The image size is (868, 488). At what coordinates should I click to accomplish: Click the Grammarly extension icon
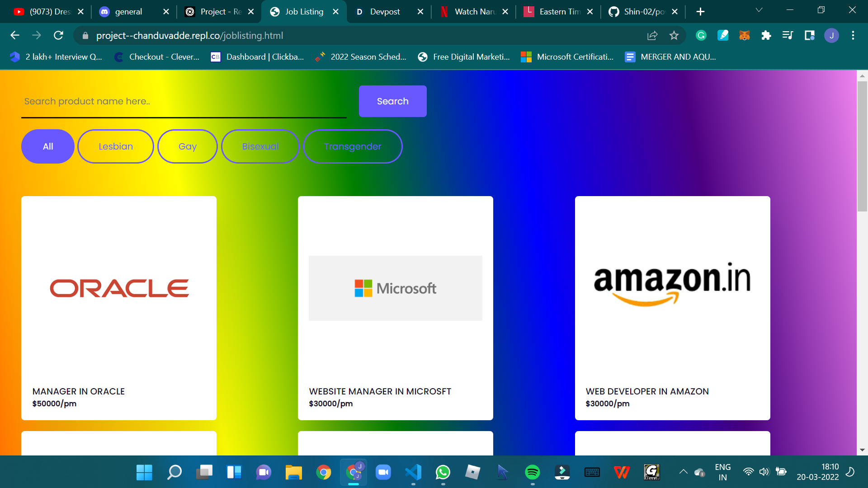(701, 35)
